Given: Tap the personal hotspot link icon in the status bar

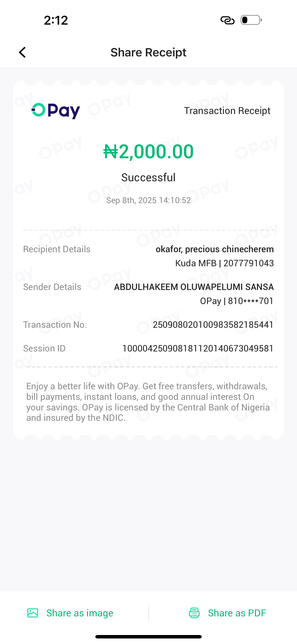Looking at the screenshot, I should point(227,20).
